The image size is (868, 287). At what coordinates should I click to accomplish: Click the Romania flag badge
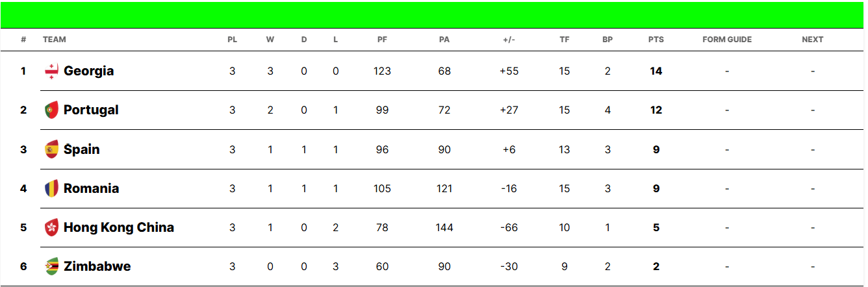point(51,188)
